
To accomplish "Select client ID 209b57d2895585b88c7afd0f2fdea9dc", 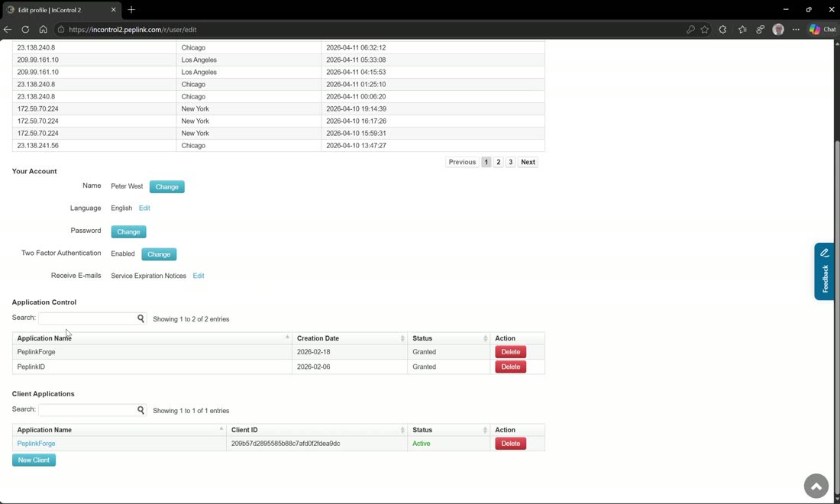I will [286, 444].
